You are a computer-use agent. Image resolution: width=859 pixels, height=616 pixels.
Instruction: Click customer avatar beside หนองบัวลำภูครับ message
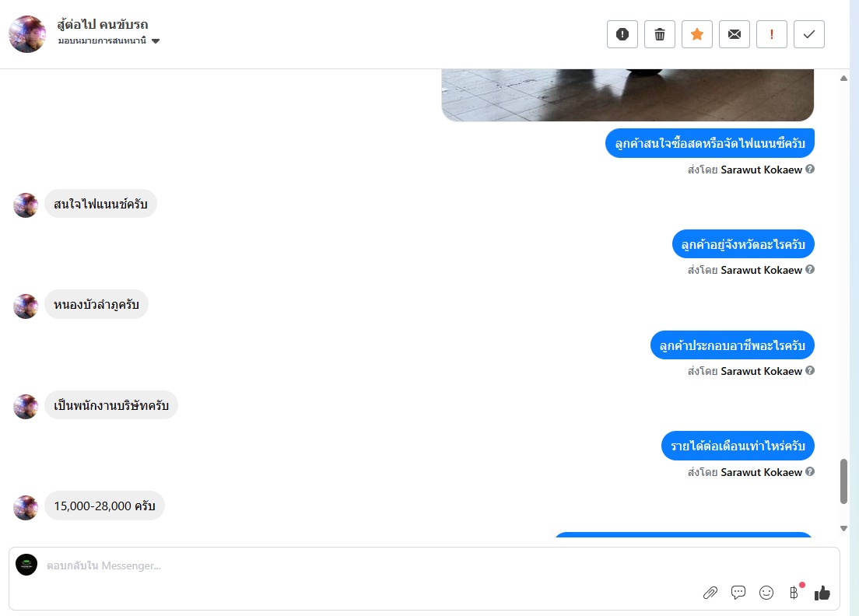(25, 306)
